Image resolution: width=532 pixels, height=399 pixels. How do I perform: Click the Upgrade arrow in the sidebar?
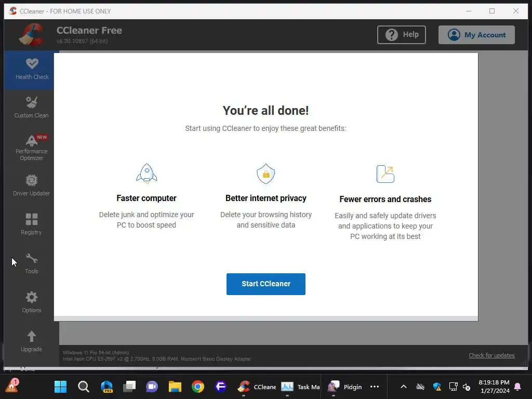pos(32,341)
